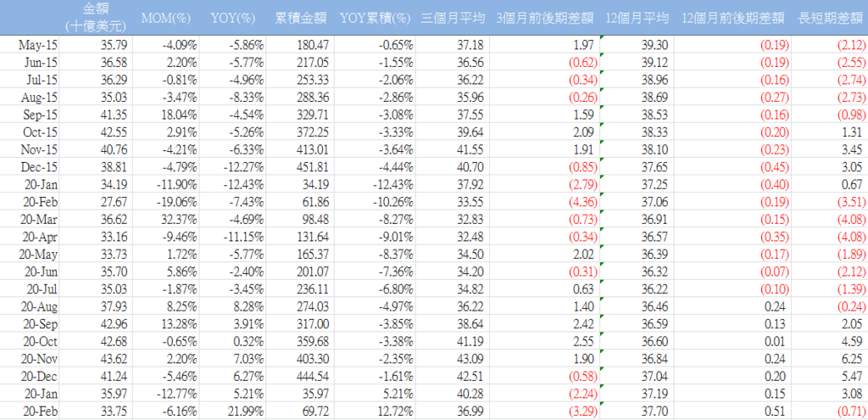868x420 pixels.
Task: Click the 20-Aug row label
Action: pyautogui.click(x=39, y=307)
